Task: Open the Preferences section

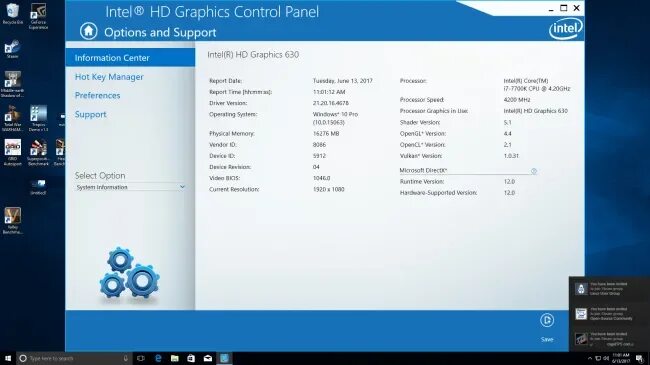Action: 97,95
